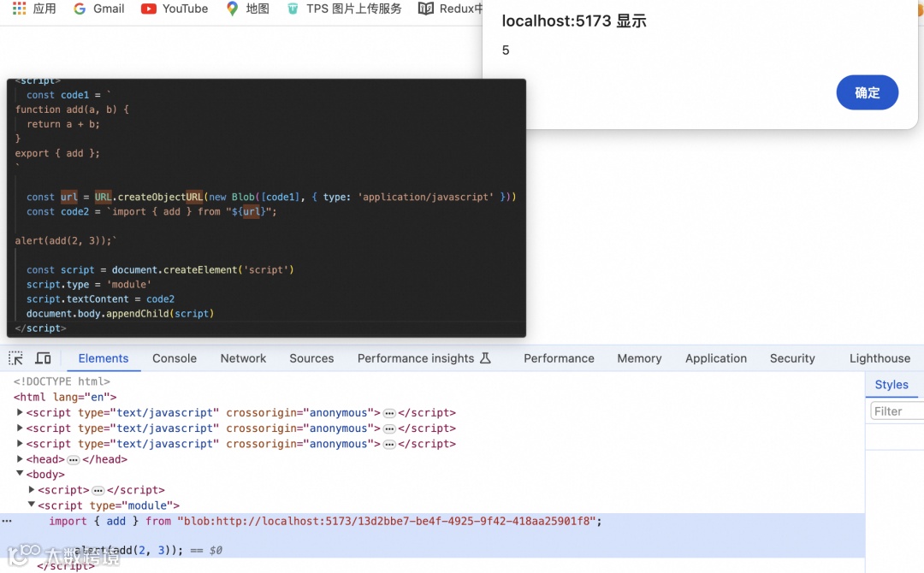This screenshot has height=573, width=924.
Task: Click ellipsis badge of first crossorigin script
Action: click(389, 413)
